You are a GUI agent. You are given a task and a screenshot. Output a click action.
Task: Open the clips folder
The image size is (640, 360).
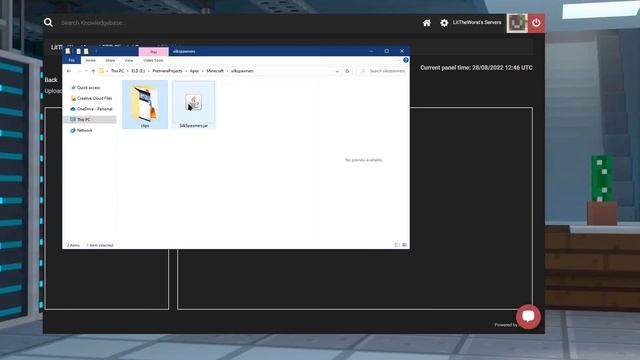(x=145, y=104)
